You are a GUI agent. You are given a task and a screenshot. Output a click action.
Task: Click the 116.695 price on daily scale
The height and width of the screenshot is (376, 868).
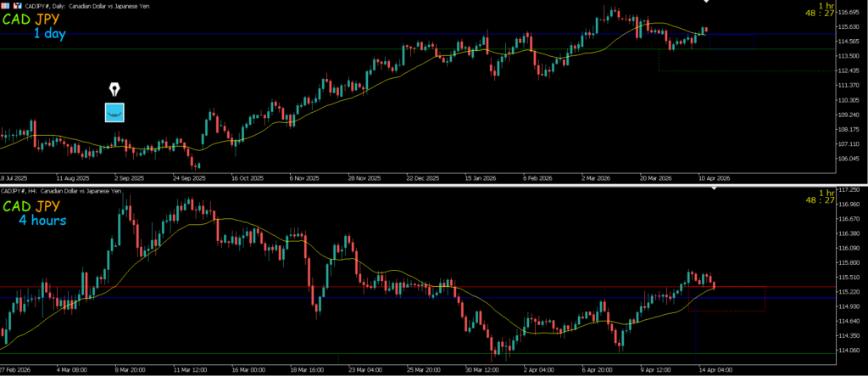pos(848,14)
